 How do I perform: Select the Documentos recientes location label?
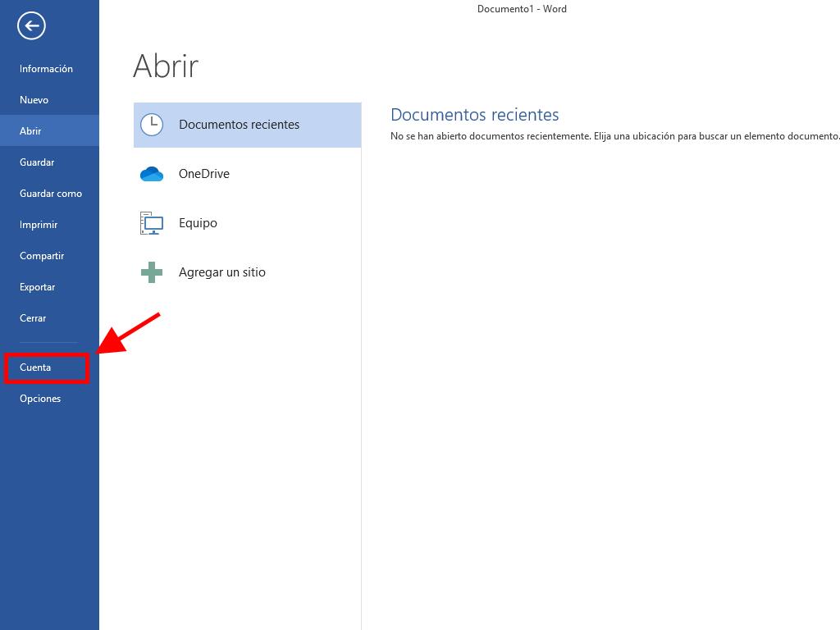[239, 125]
